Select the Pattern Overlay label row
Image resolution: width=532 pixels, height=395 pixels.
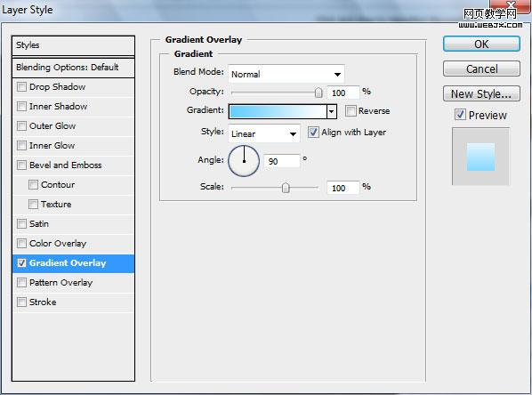tap(73, 283)
